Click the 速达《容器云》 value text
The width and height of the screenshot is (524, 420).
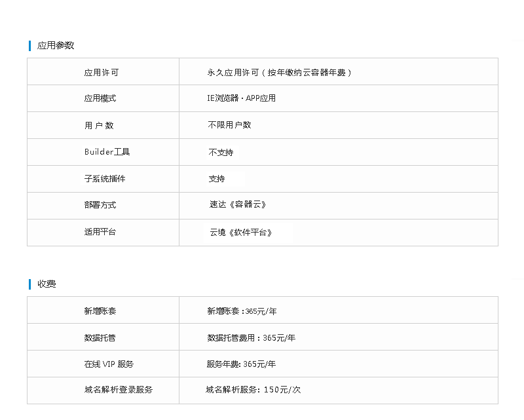tap(238, 205)
